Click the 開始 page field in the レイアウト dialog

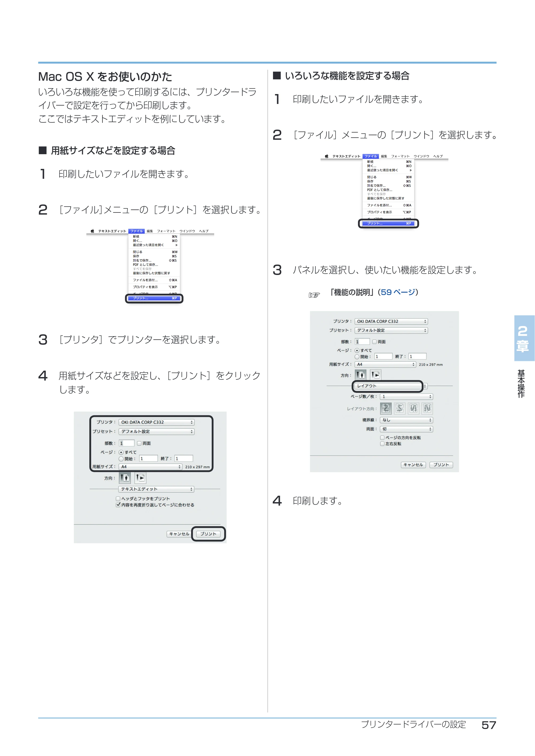(383, 356)
